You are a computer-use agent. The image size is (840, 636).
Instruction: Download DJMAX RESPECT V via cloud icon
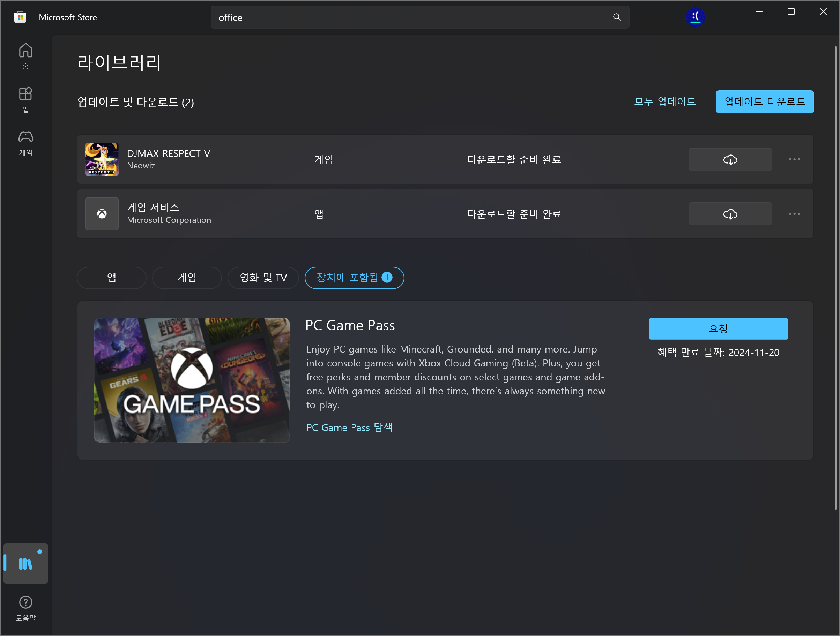(729, 159)
